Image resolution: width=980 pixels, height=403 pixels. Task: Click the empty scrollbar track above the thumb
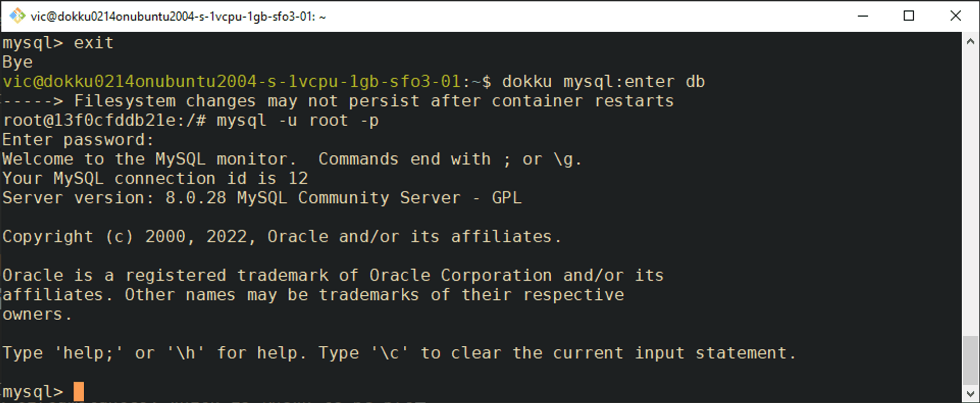point(970,189)
